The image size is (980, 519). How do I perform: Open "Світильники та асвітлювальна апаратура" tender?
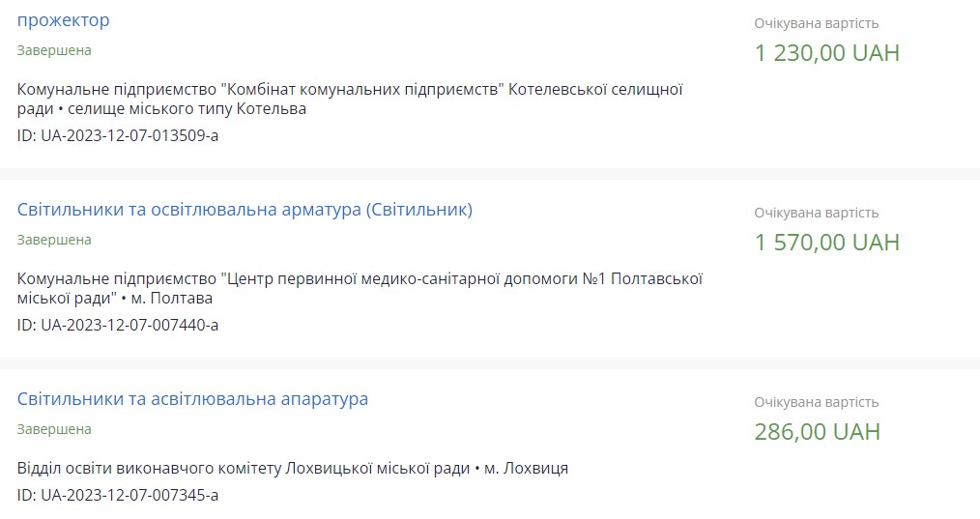pyautogui.click(x=192, y=399)
